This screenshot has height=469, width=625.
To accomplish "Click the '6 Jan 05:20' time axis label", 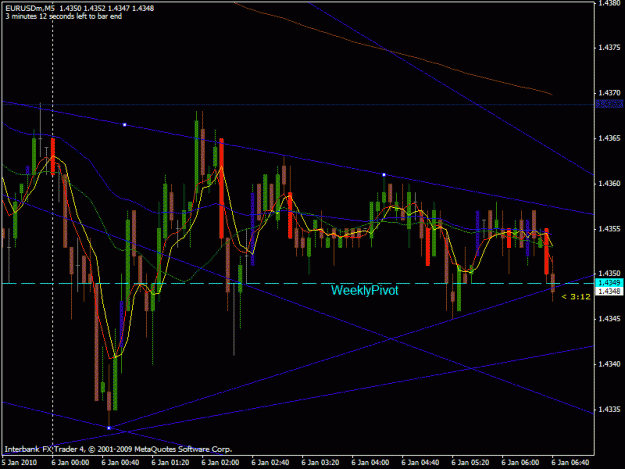I will [470, 462].
